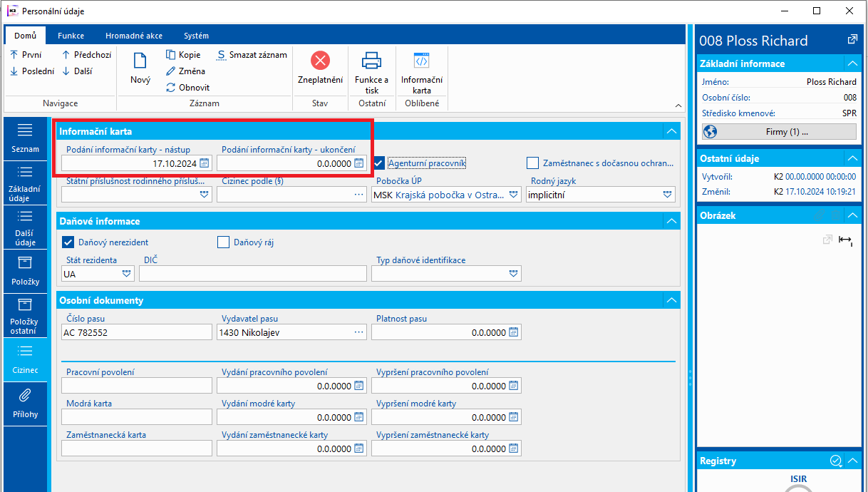The width and height of the screenshot is (868, 492).
Task: Switch to the Funkce tab
Action: [71, 36]
